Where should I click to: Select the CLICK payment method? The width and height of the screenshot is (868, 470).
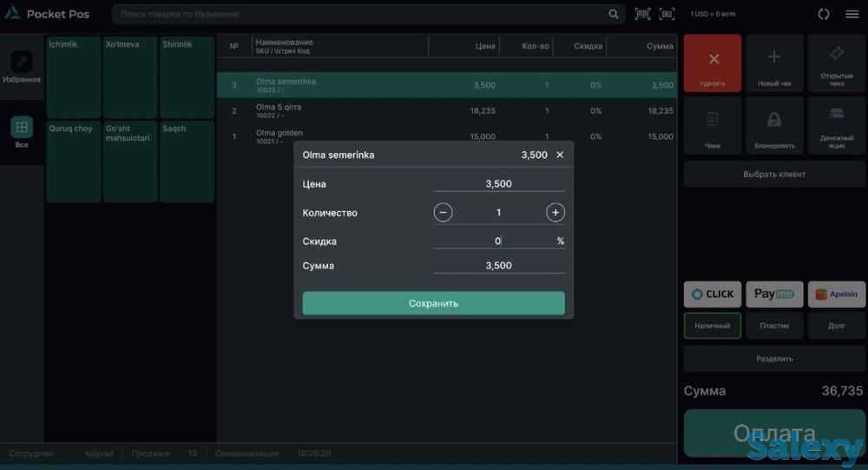713,294
